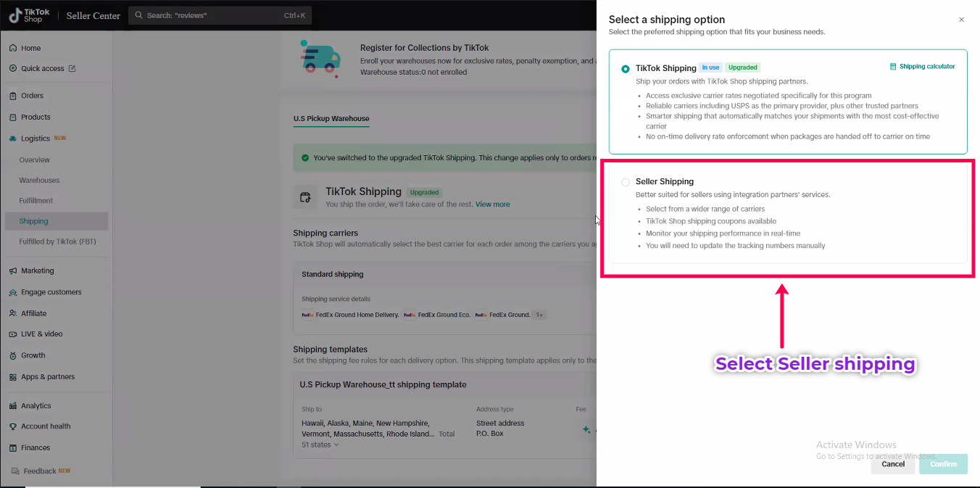Select the Seller Shipping radio button
This screenshot has width=980, height=488.
[x=626, y=182]
